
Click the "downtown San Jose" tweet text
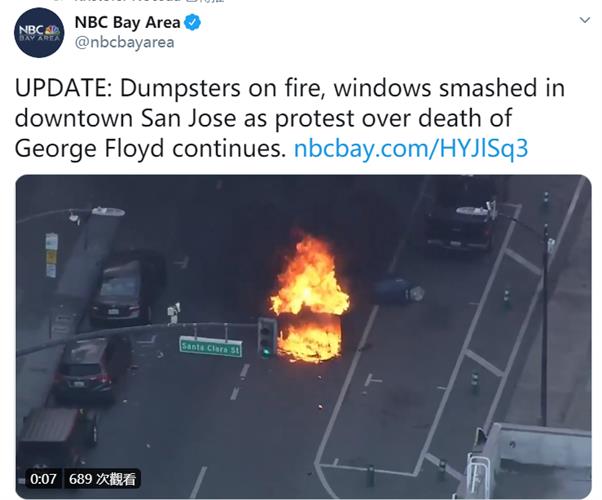125,118
